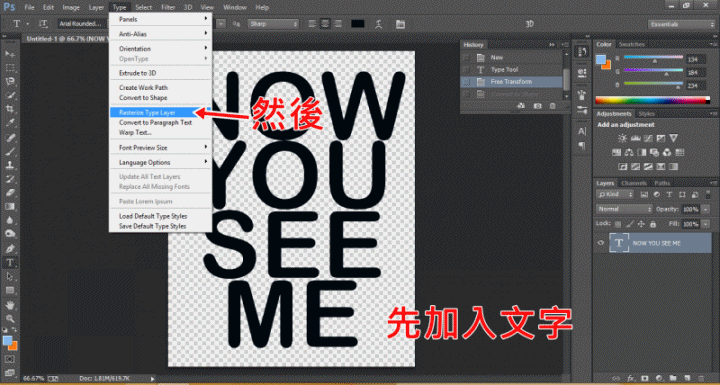Toggle Quick Mask mode icon

(10, 359)
